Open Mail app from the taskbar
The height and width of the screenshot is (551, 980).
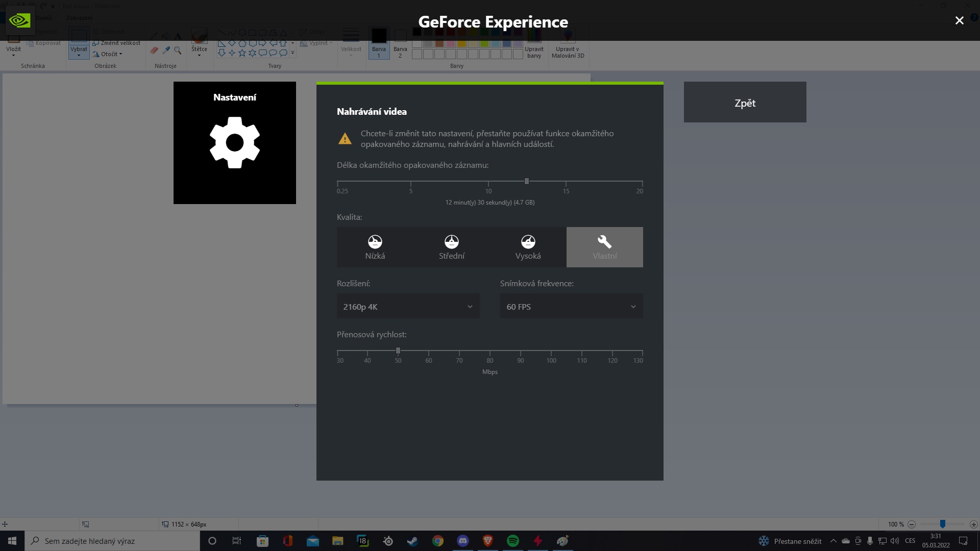(x=312, y=541)
